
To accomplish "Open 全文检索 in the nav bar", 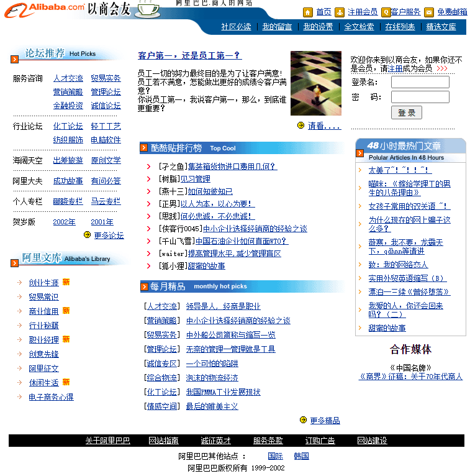I will point(359,27).
